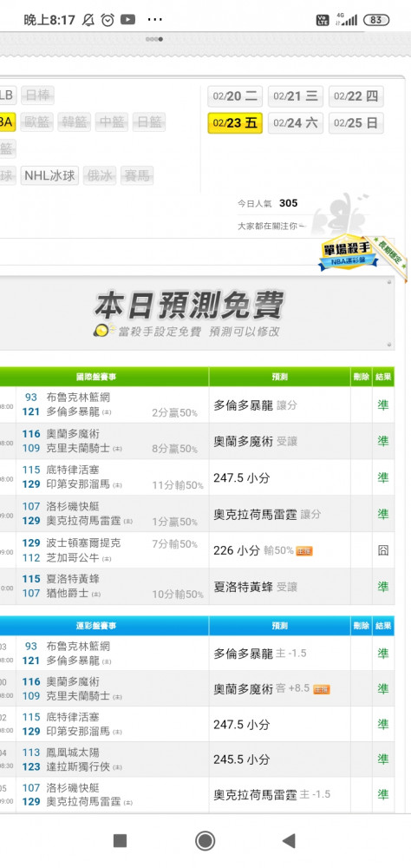411x868 pixels.
Task: Choose the 日棒 league filter
Action: 37,95
